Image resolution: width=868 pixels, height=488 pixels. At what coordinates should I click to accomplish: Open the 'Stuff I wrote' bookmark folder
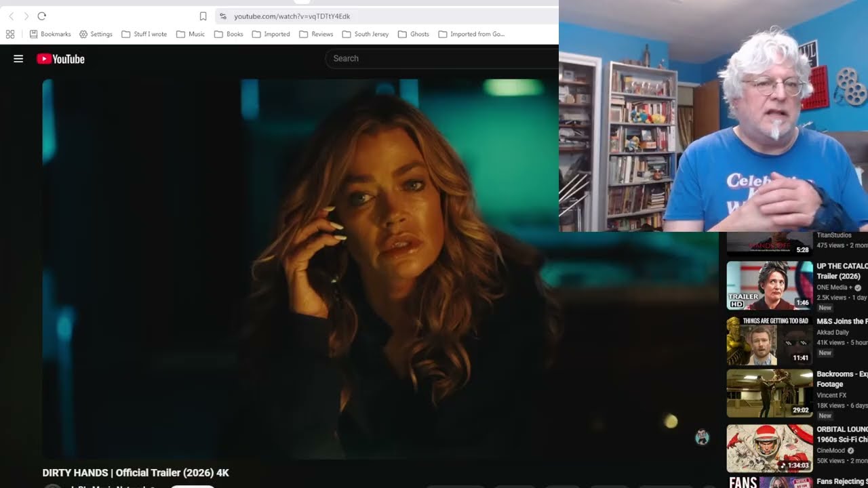coord(144,34)
